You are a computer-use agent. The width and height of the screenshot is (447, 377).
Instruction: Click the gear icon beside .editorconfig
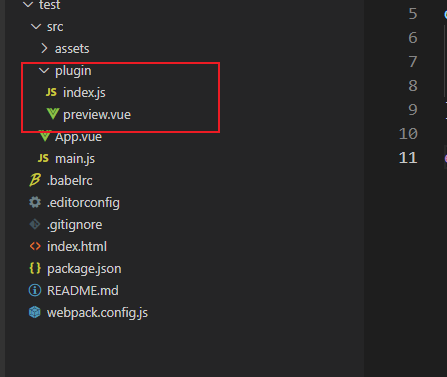(x=35, y=202)
